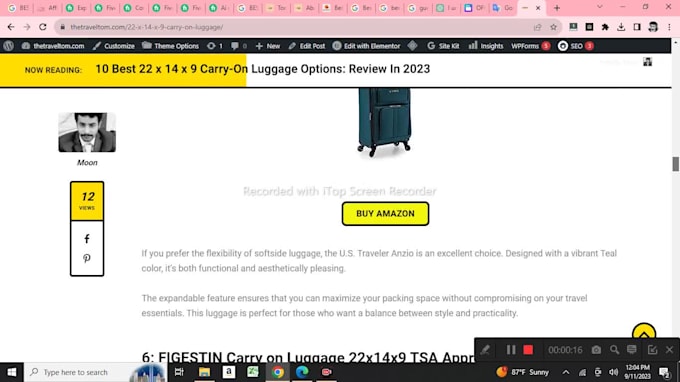The image size is (680, 382).
Task: Open WPForms menu with 5 badge
Action: [x=530, y=46]
